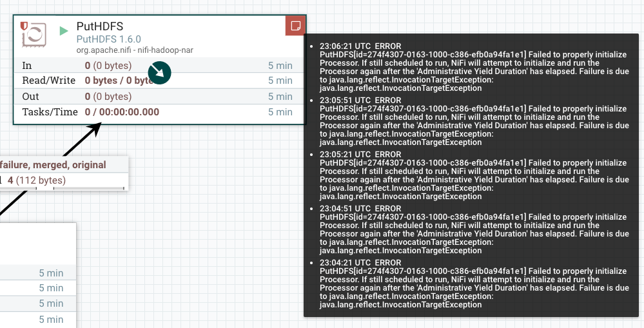Click the Read/Write row value '0 bytes / 0 bytes'

(x=119, y=81)
